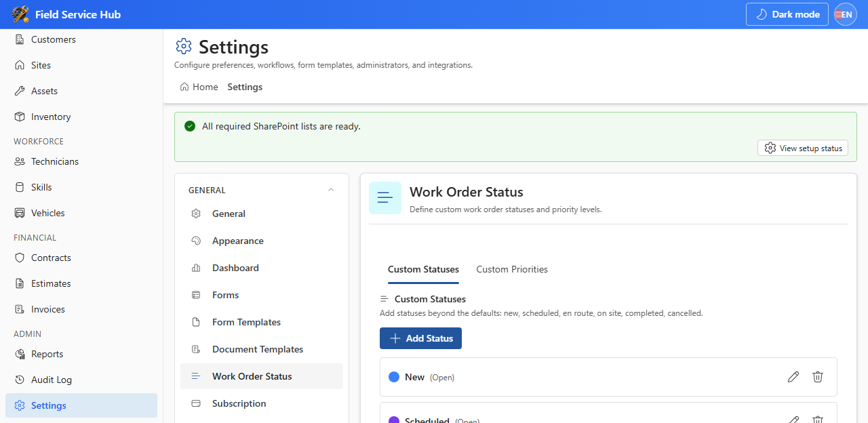This screenshot has height=423, width=868.
Task: Open Subscription settings
Action: (x=262, y=403)
